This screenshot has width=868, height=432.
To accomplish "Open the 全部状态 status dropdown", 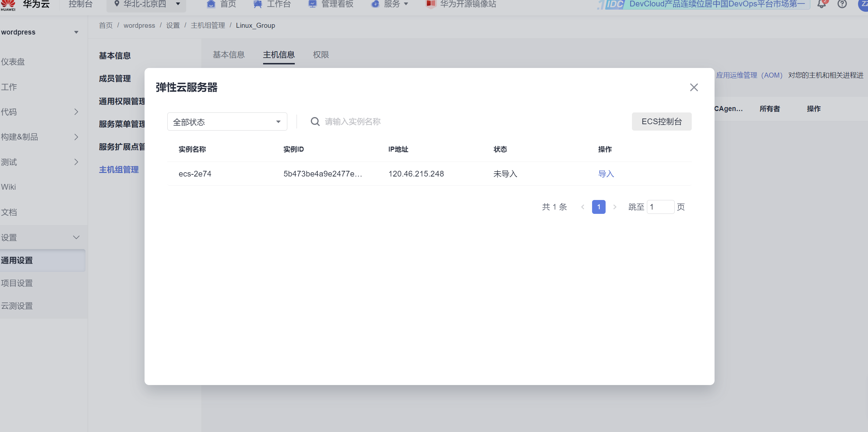I will pos(227,122).
